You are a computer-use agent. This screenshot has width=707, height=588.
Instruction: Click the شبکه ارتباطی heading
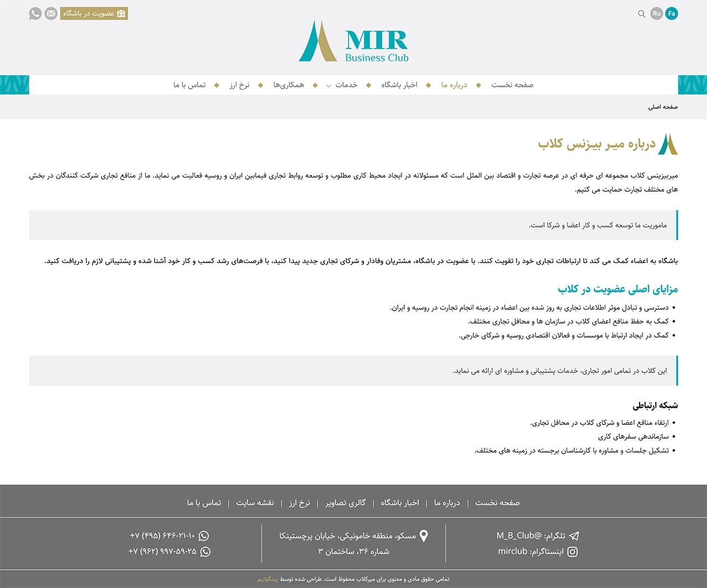(655, 406)
